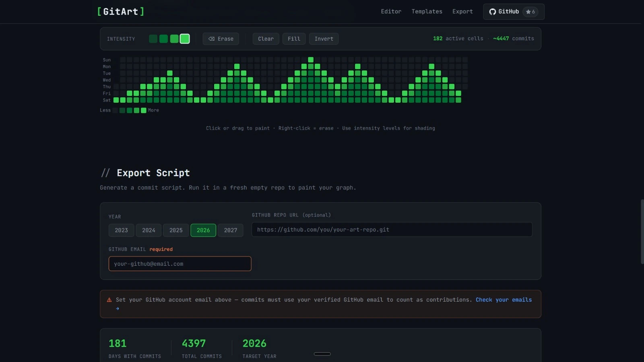
Task: Click the Fill button
Action: (294, 39)
